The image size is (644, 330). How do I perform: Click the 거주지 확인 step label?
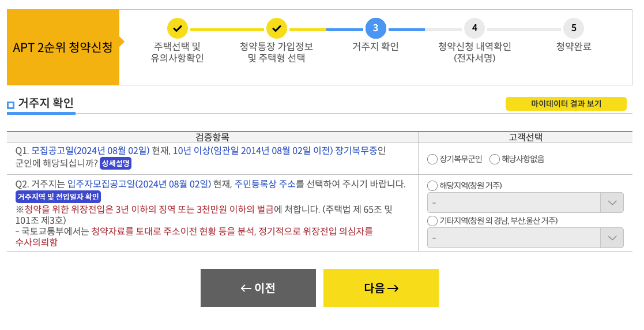375,46
